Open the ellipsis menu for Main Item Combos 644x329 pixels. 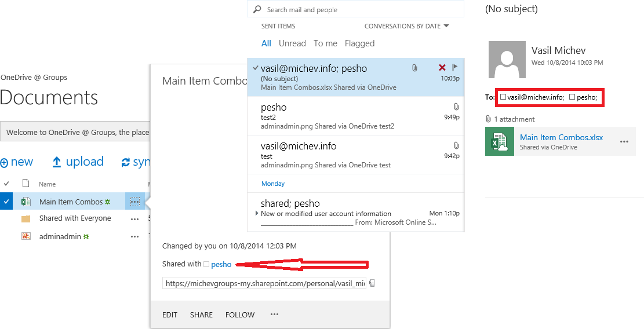coord(134,202)
